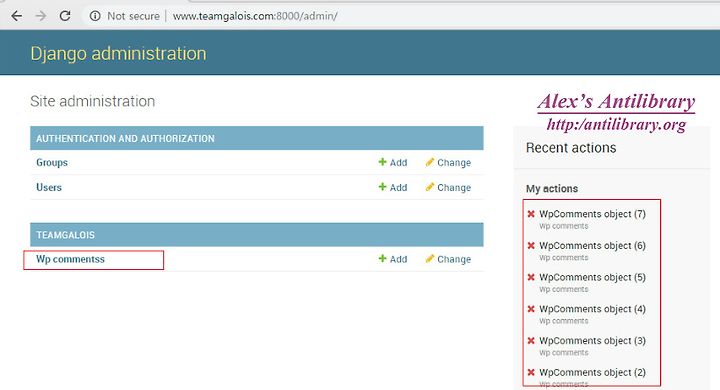Click the green plus icon for Groups
The width and height of the screenshot is (720, 390).
382,162
